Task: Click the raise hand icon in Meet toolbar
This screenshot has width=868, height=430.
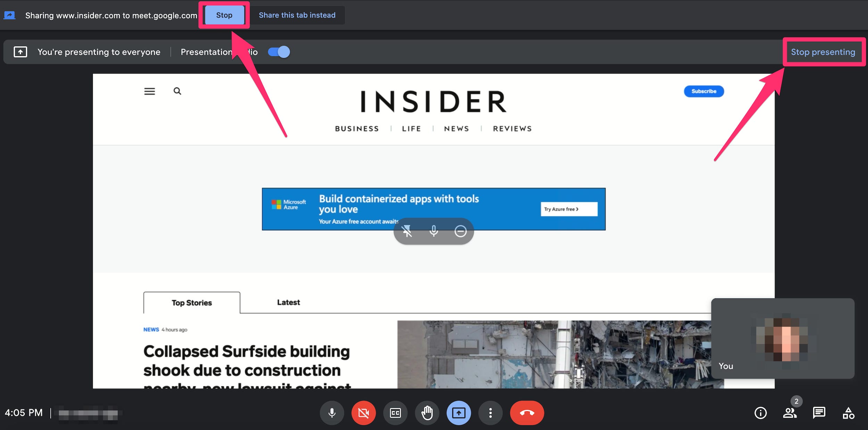Action: pyautogui.click(x=426, y=412)
